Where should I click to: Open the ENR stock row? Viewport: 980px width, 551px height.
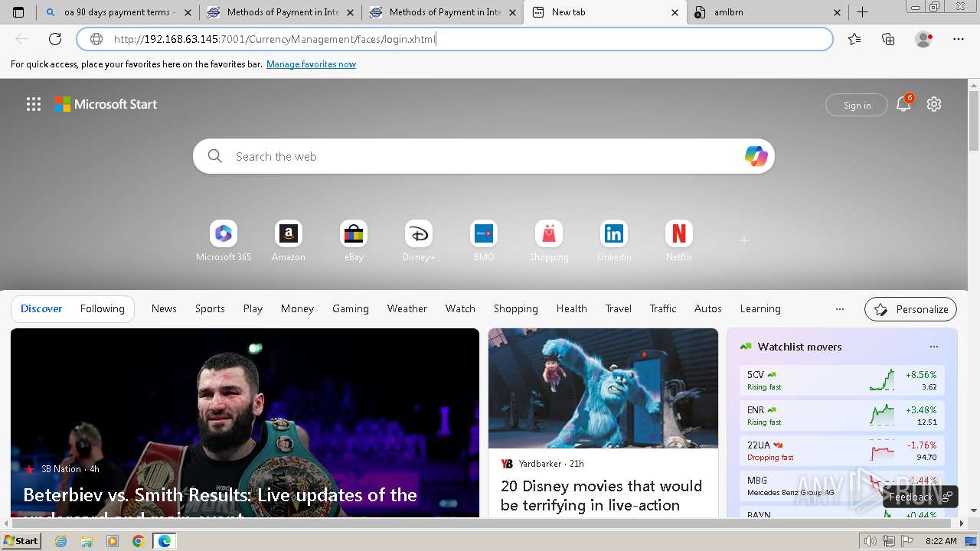[842, 416]
